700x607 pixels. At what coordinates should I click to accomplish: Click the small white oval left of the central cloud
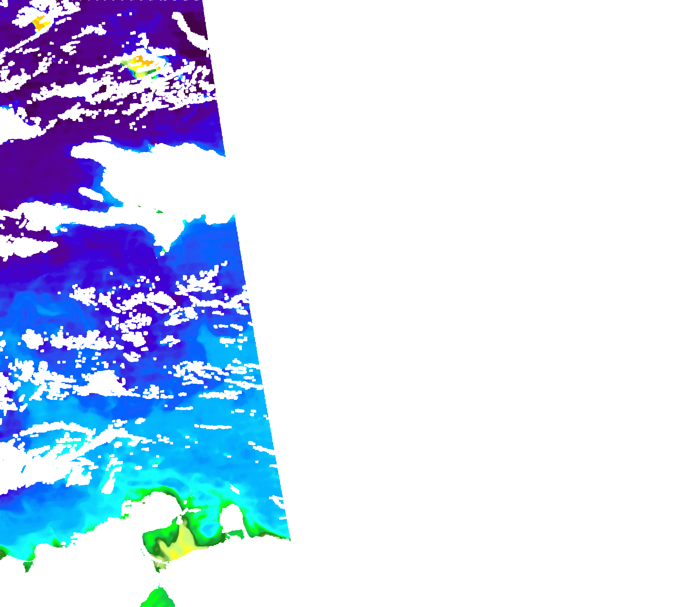(90, 194)
